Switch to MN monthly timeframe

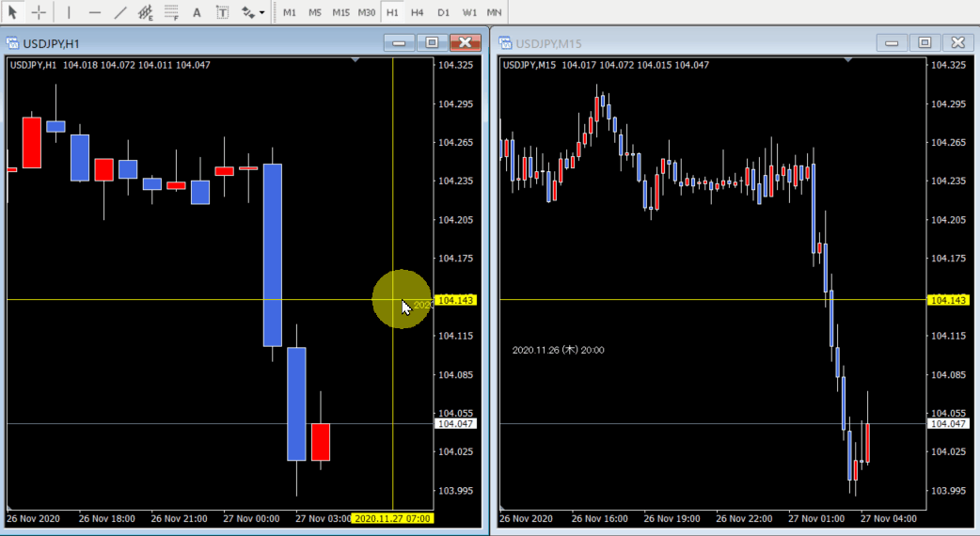tap(494, 12)
